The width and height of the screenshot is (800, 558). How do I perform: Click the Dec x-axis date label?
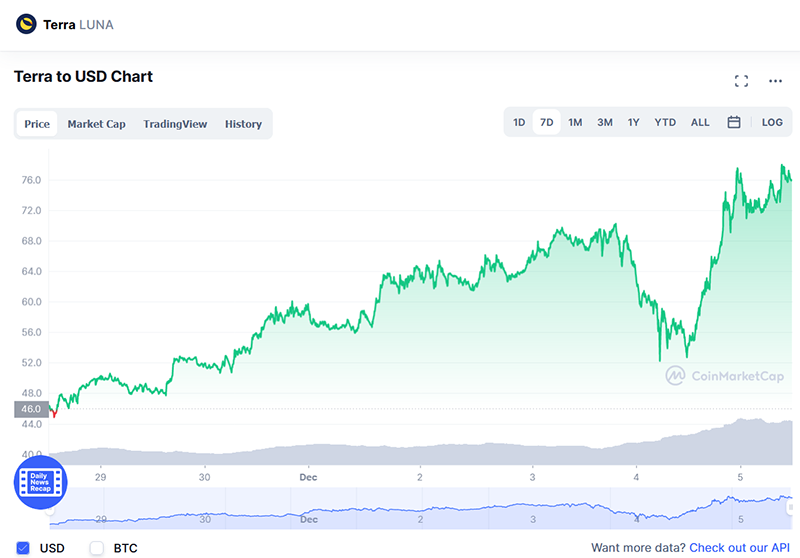[x=308, y=477]
